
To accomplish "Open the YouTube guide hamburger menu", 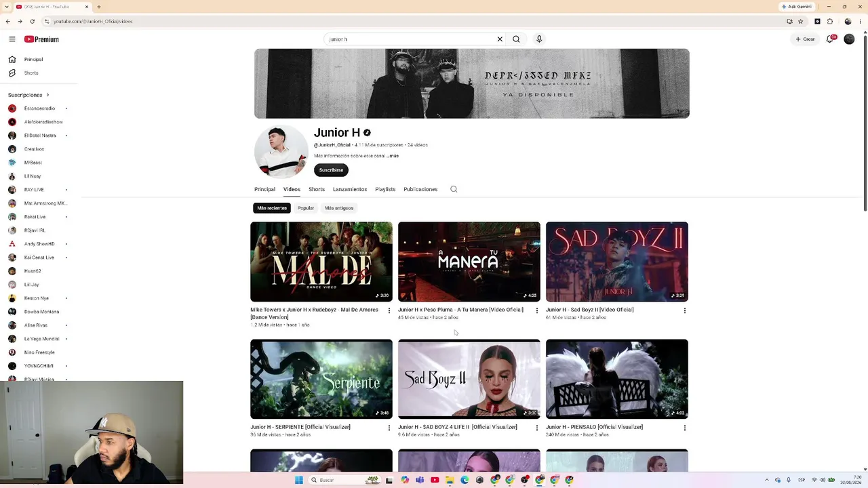I will tap(12, 39).
